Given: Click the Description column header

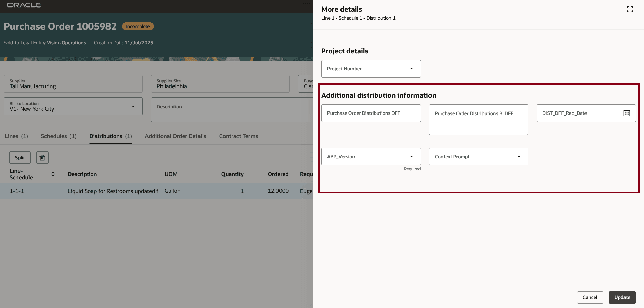Looking at the screenshot, I should click(x=82, y=174).
